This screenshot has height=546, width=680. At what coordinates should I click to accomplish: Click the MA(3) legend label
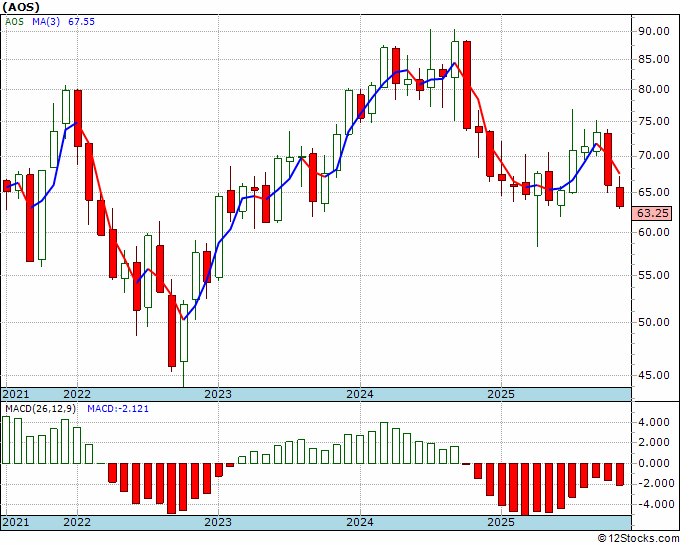click(46, 22)
